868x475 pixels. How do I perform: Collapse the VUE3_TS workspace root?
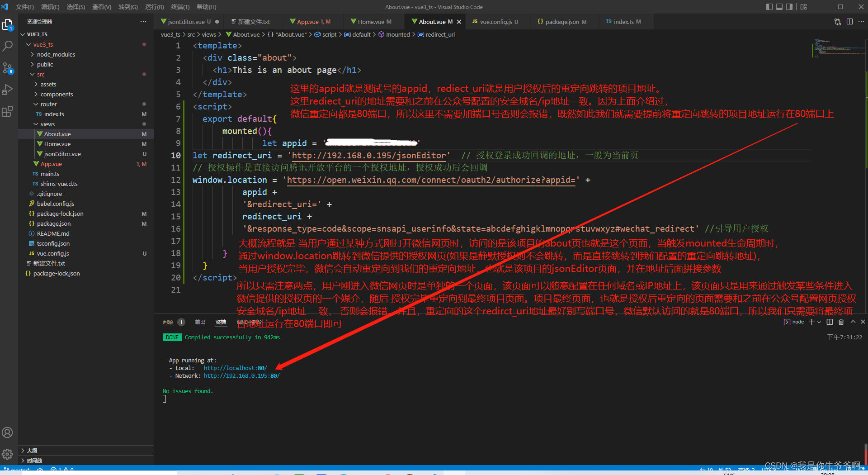23,34
